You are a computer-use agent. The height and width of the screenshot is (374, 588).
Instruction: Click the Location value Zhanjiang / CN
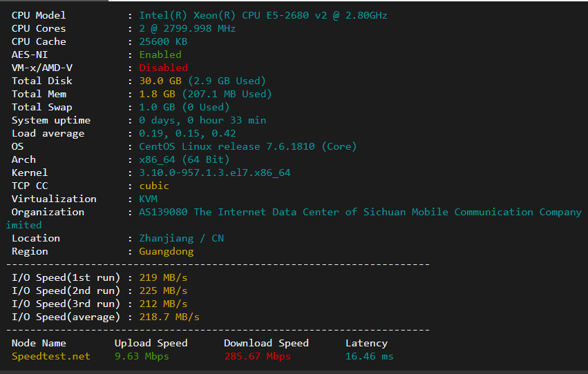[x=181, y=238]
